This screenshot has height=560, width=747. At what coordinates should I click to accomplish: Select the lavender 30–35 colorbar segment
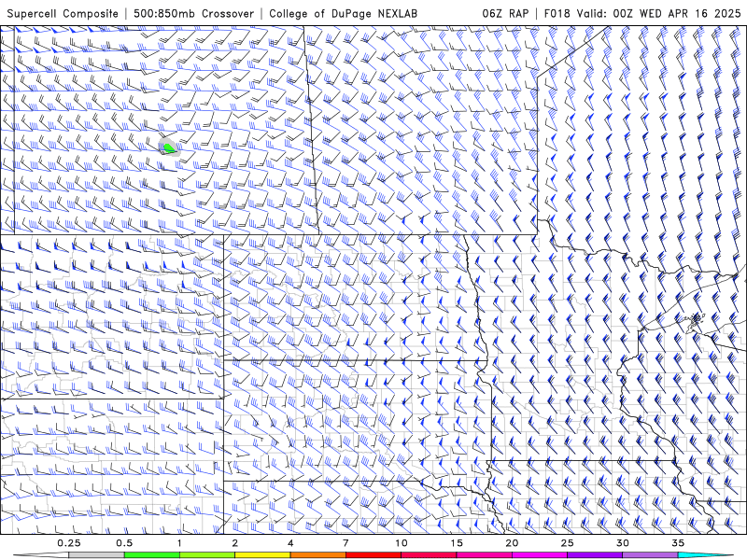(650, 555)
